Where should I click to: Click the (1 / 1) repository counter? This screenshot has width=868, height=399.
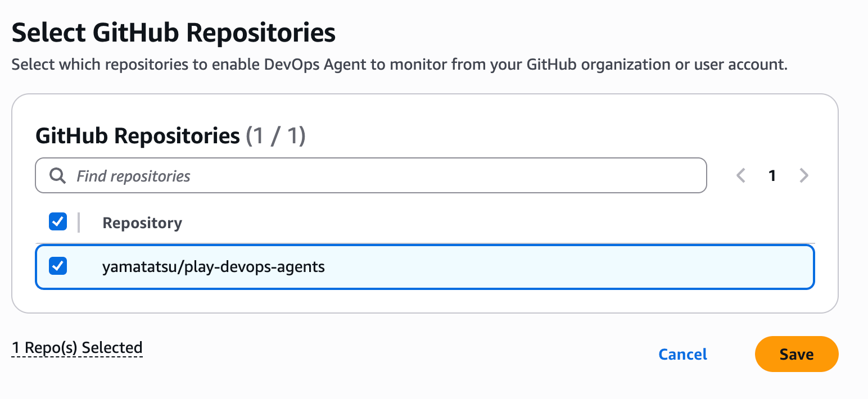pos(275,136)
